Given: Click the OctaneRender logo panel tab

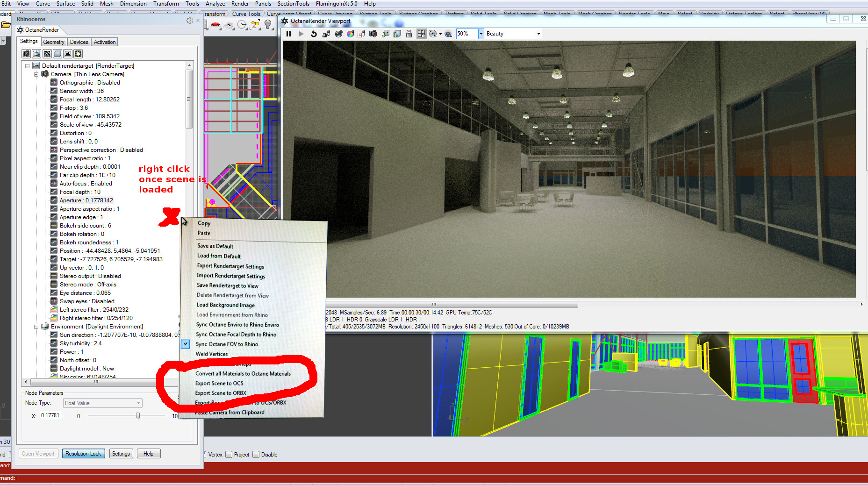Looking at the screenshot, I should pyautogui.click(x=38, y=30).
